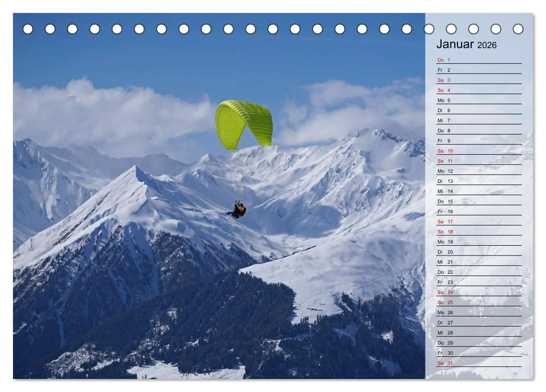Select the 'Mi 28' calendar row
Screen dimensions: 546x392
click(479, 333)
